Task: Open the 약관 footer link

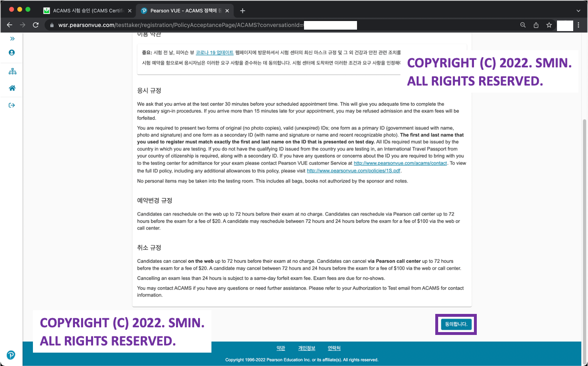Action: pyautogui.click(x=281, y=348)
